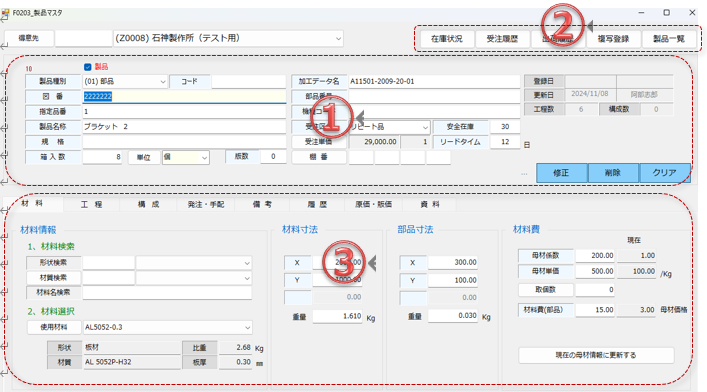Open the 資料 tab

[430, 204]
